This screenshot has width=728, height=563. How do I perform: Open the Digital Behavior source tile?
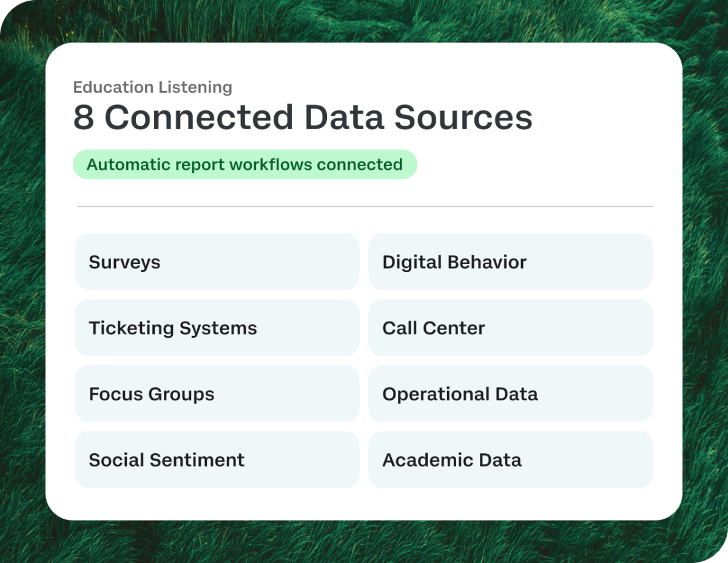(x=510, y=261)
